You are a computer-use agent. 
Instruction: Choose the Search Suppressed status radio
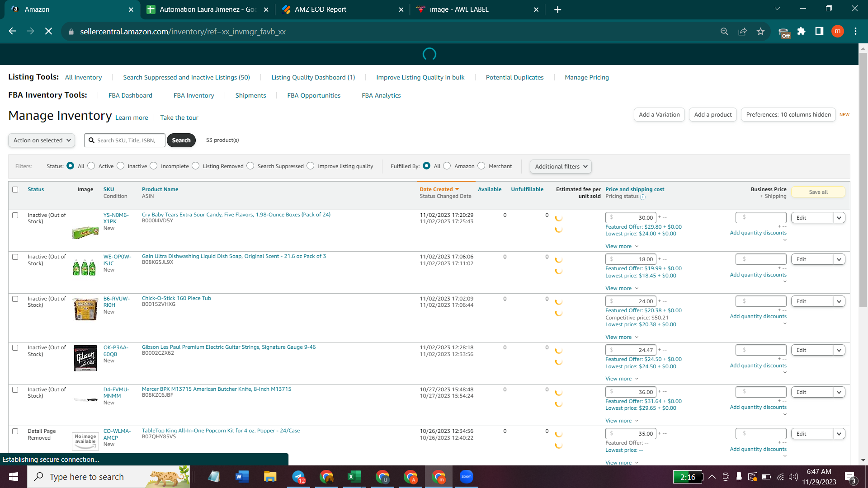(250, 166)
